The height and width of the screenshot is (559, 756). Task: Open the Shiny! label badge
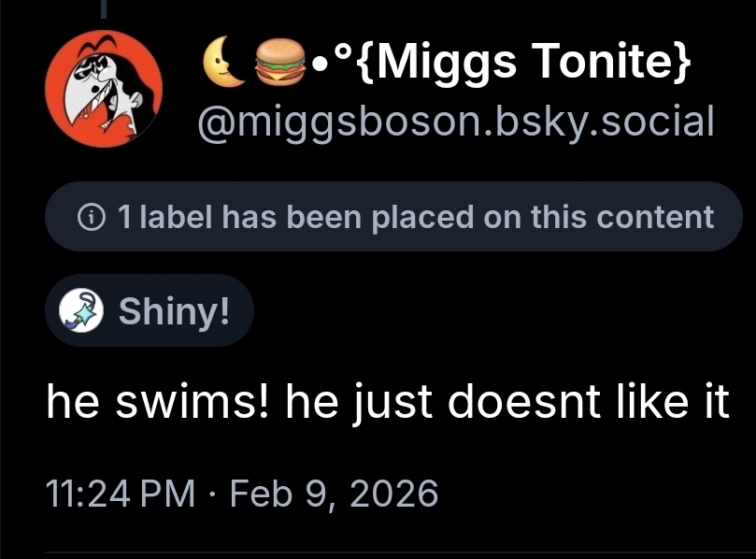(150, 311)
